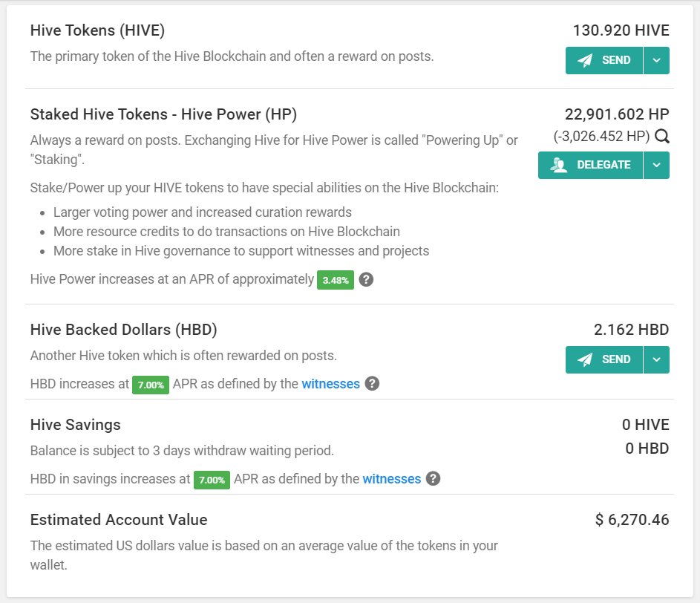Select the $ 6,270.46 estimated value

pyautogui.click(x=632, y=520)
